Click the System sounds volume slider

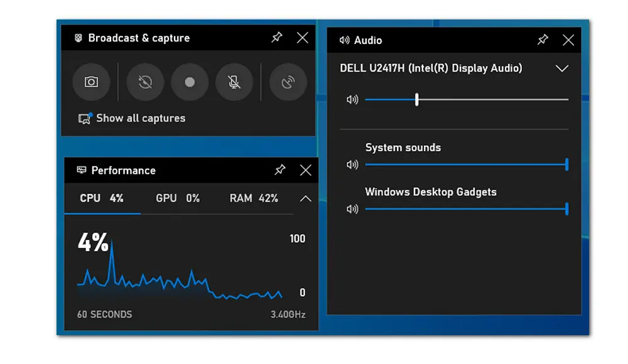point(466,164)
